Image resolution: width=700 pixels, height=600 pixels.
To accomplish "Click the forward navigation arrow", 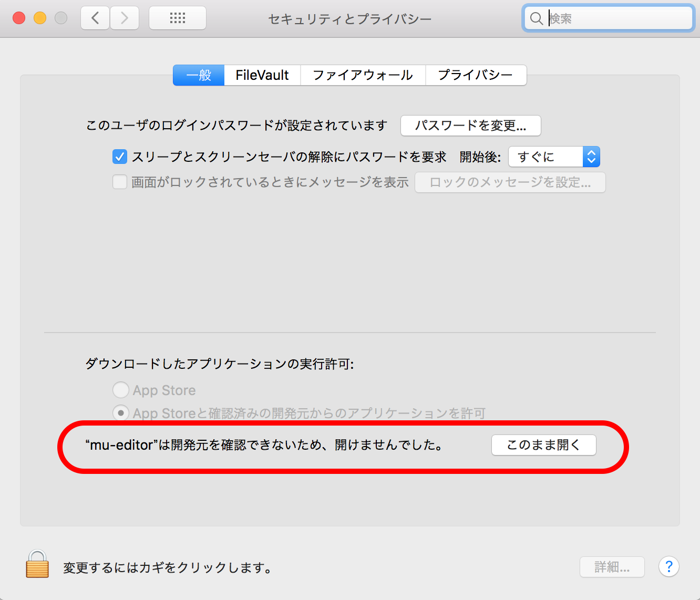I will click(125, 18).
